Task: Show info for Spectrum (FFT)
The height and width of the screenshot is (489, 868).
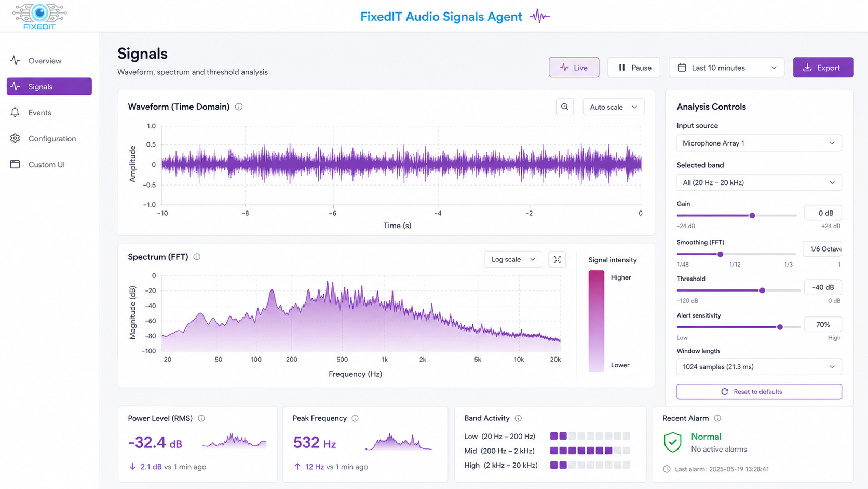Action: point(197,257)
